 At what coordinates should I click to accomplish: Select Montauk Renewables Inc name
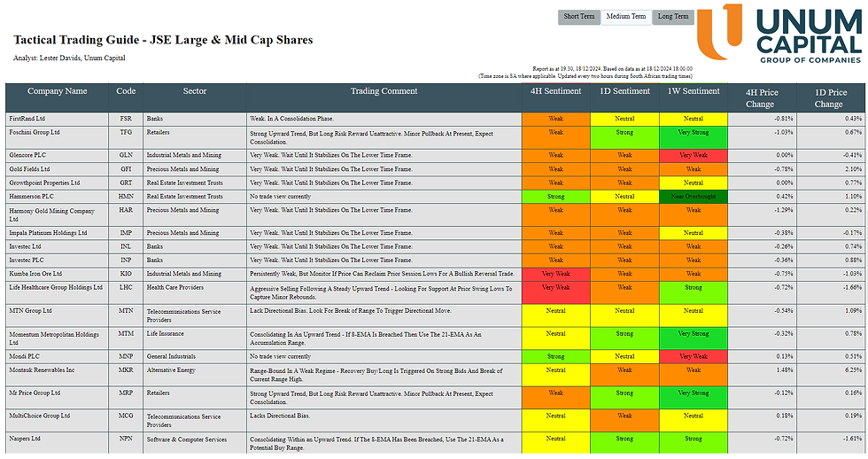42,370
